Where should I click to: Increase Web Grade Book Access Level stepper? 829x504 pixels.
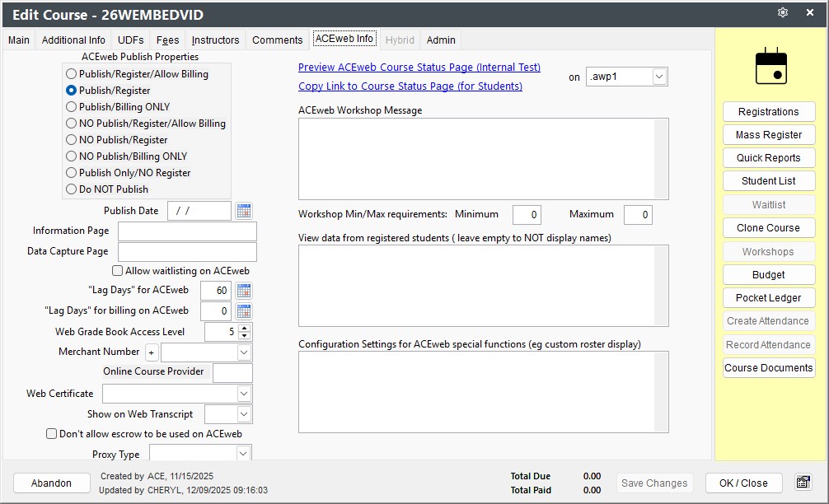244,328
